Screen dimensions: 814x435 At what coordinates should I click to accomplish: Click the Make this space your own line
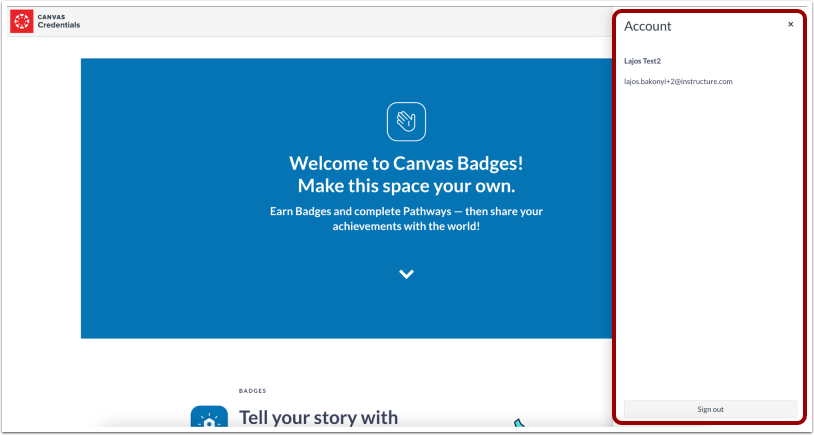(x=406, y=185)
